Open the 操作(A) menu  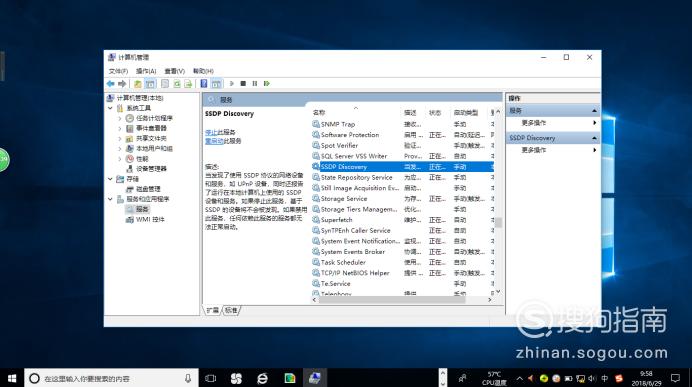pos(146,71)
